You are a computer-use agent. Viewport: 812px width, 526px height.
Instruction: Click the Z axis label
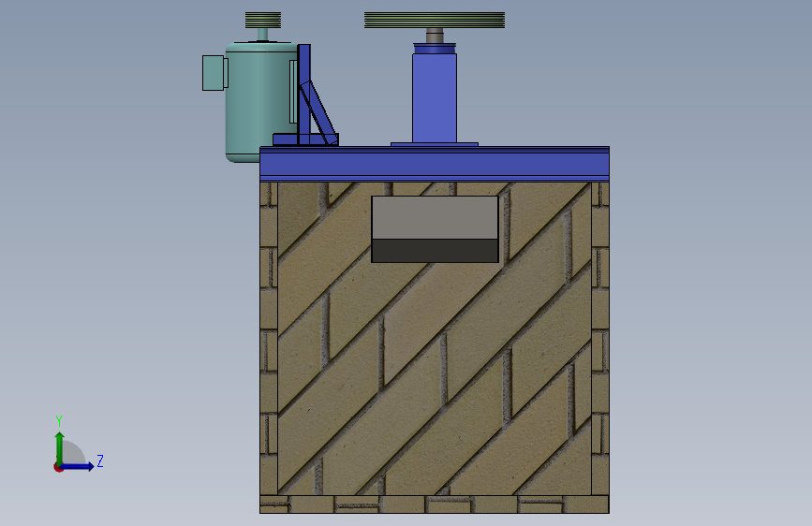pos(100,460)
